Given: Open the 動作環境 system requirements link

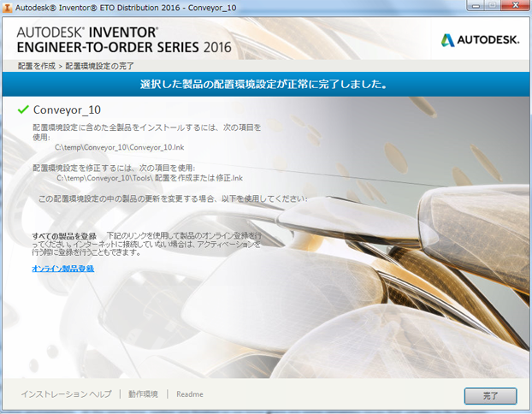Looking at the screenshot, I should [x=143, y=394].
